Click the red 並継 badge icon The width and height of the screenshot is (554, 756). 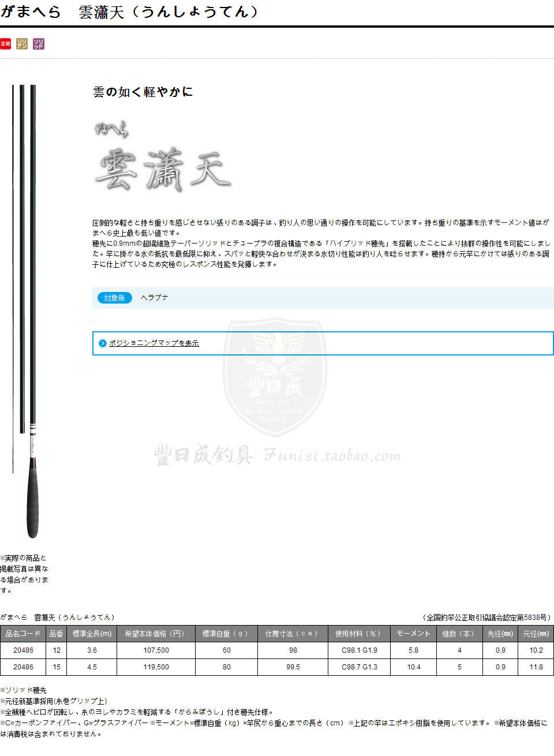tap(5, 44)
